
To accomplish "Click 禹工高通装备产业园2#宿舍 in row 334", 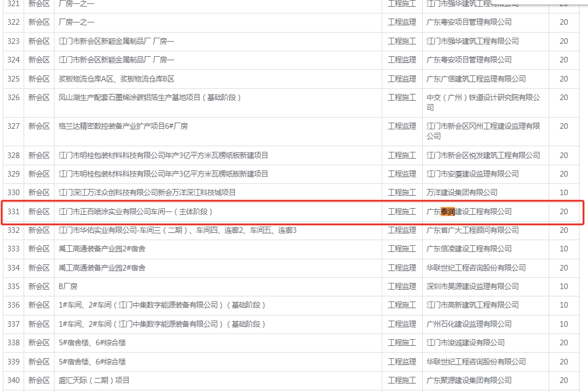I will tap(102, 268).
